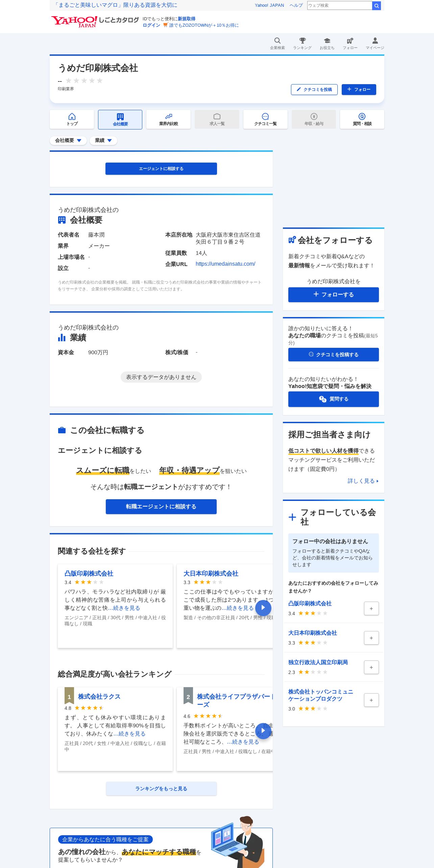Expand the 業績 dropdown chip
434x868 pixels.
[103, 141]
